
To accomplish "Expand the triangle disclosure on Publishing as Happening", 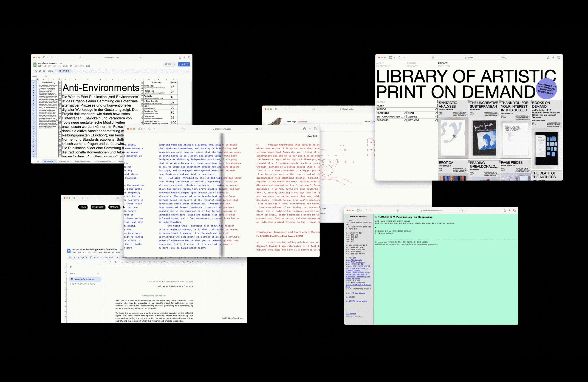I will 376,227.
